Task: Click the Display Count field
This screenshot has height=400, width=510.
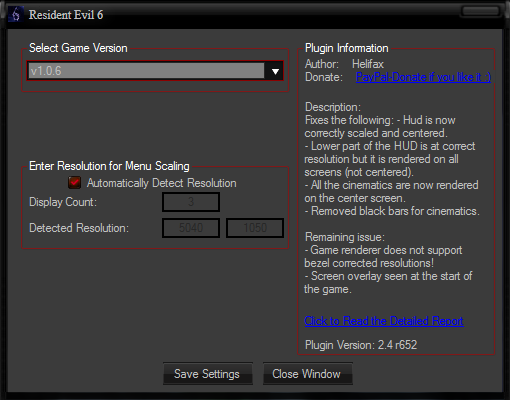Action: coord(191,202)
